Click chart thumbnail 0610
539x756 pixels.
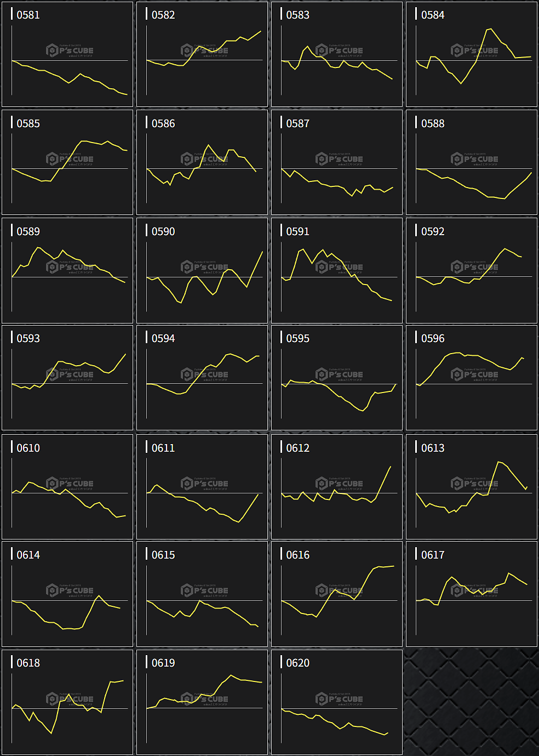point(67,487)
